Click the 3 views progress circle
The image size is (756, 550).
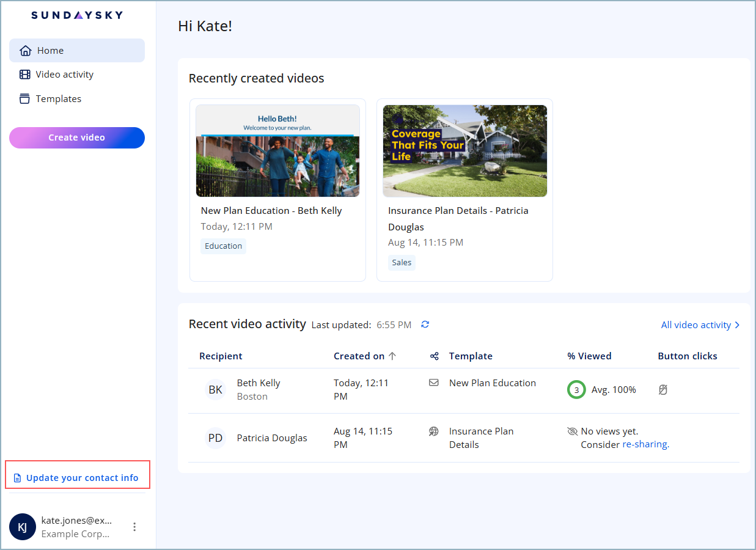(576, 389)
